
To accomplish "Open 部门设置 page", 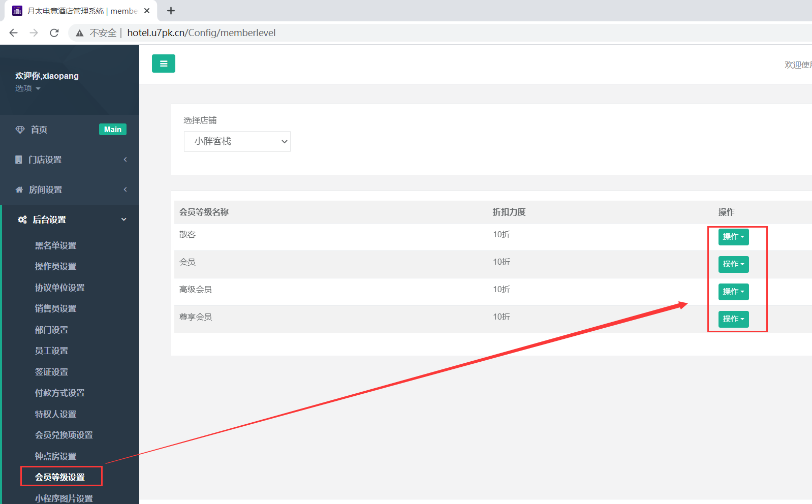I will (x=51, y=330).
